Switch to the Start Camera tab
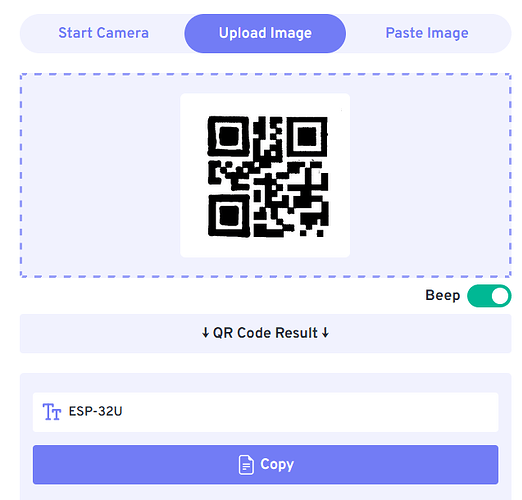The height and width of the screenshot is (500, 522). tap(103, 33)
